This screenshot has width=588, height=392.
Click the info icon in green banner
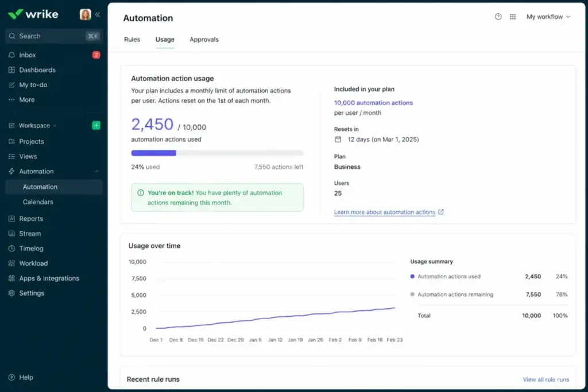(141, 193)
